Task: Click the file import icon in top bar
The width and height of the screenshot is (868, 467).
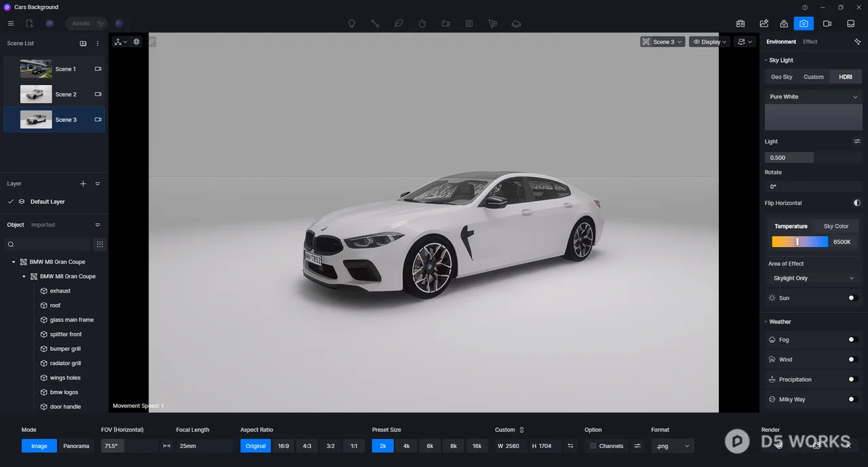Action: 29,23
